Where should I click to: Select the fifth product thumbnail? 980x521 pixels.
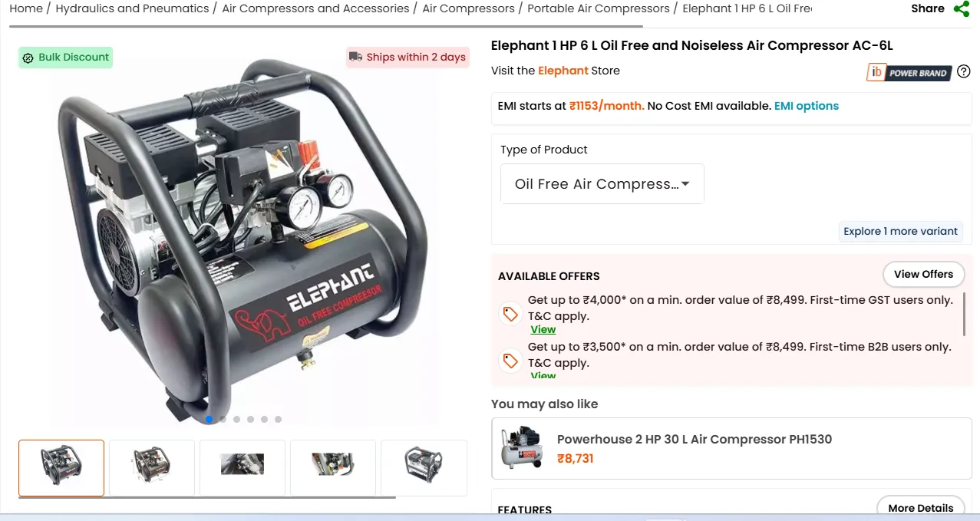click(x=424, y=468)
